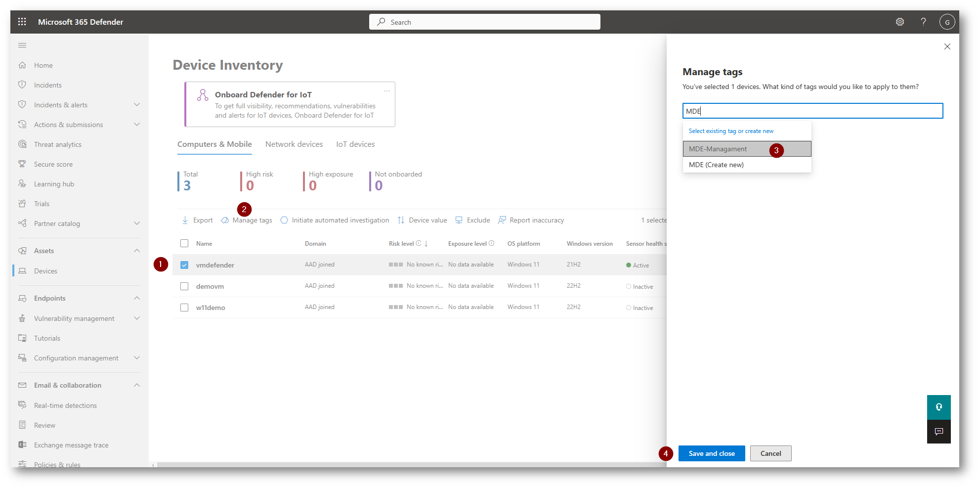Choose MDE (Create new) option
The image size is (980, 488).
(747, 165)
